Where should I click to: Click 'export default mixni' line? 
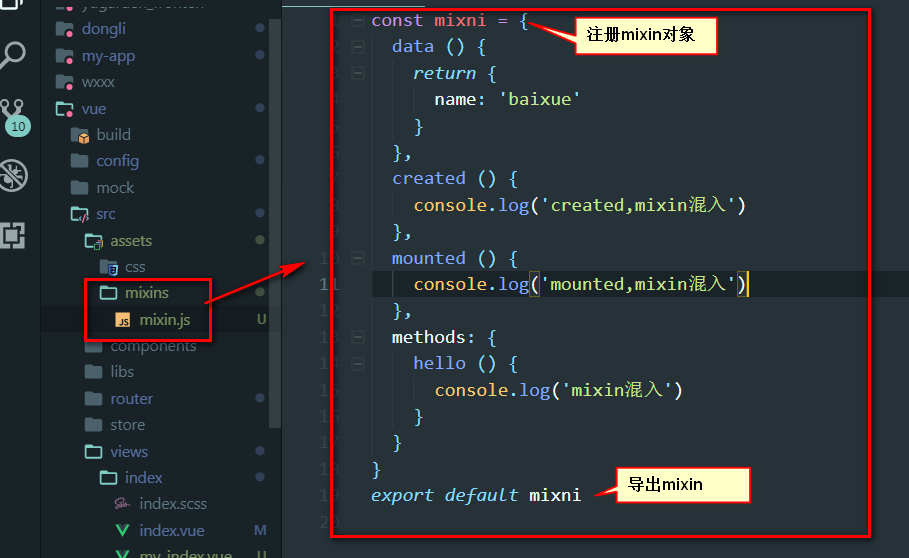(x=475, y=495)
